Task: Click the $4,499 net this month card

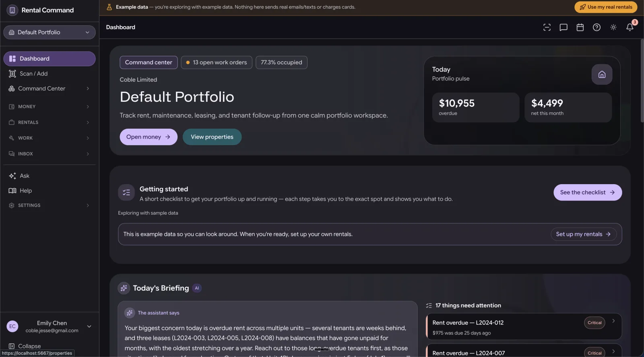Action: (x=568, y=107)
